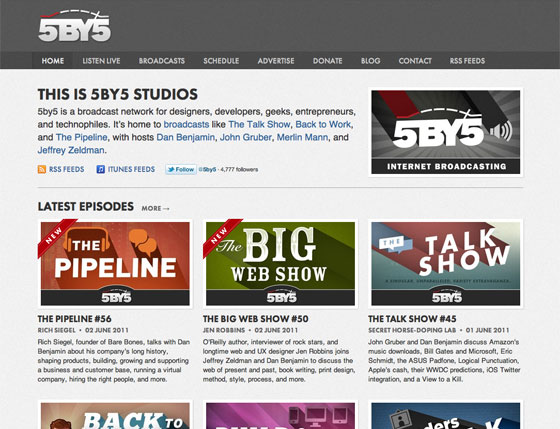Open 'The Pipeline #56' episode title
The image size is (560, 429).
[x=75, y=319]
